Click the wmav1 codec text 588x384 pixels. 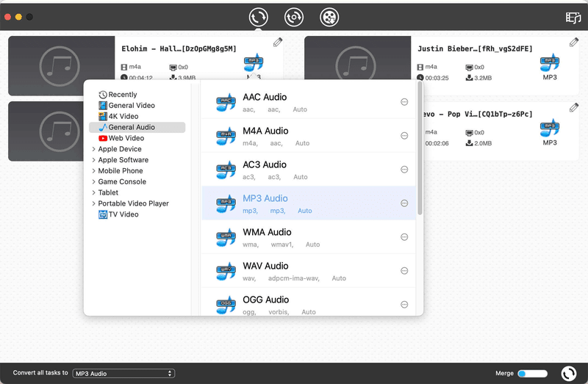[x=282, y=244]
